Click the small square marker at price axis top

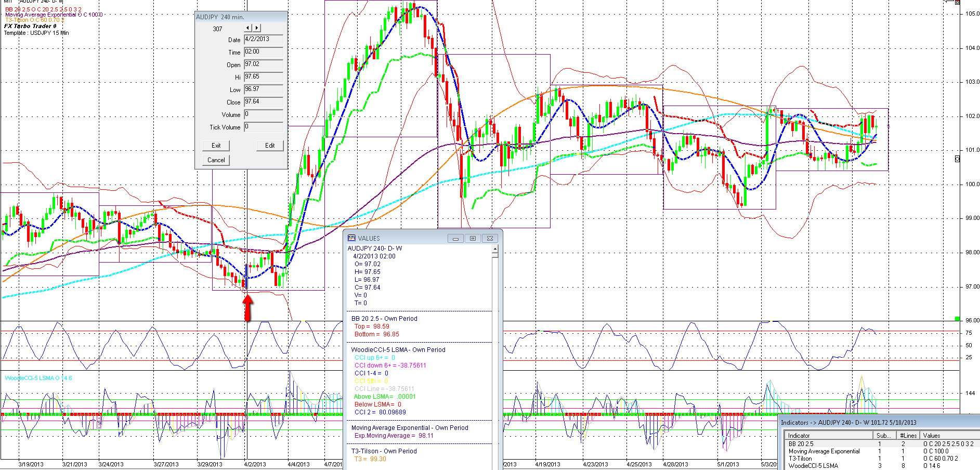[957, 2]
